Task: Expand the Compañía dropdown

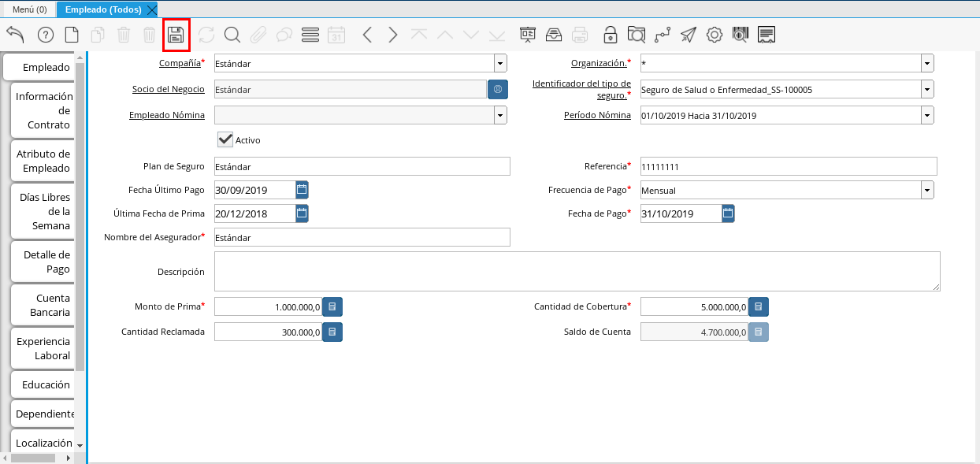Action: point(500,64)
